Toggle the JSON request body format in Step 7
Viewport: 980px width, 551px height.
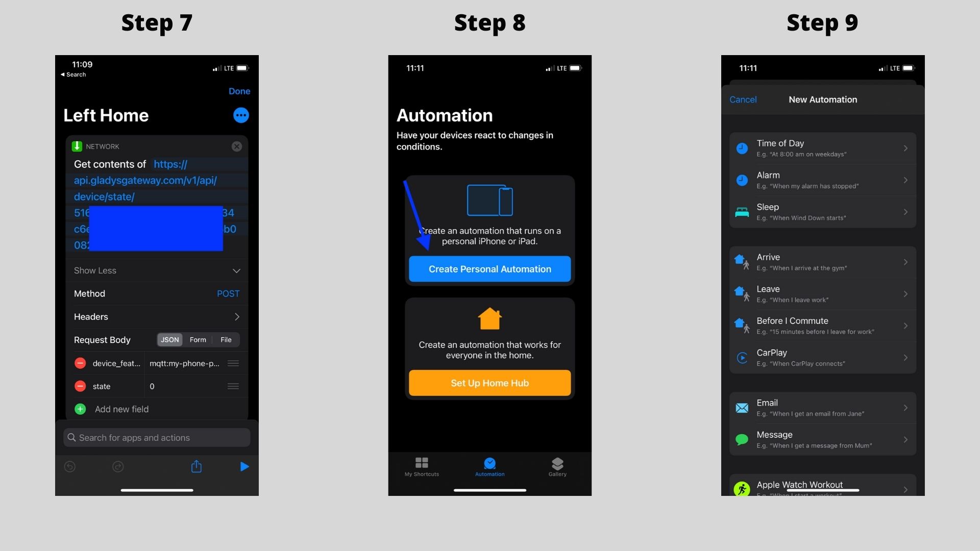pos(169,339)
